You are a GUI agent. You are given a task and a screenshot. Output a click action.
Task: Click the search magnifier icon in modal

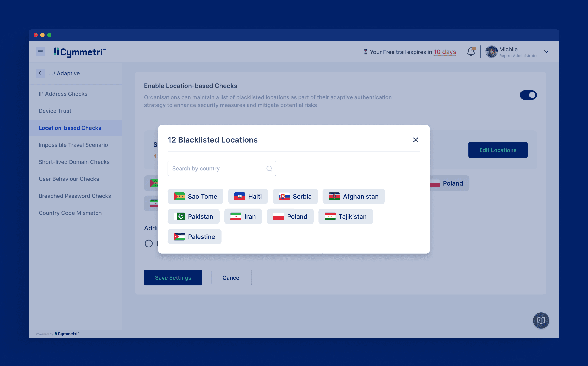pos(269,169)
